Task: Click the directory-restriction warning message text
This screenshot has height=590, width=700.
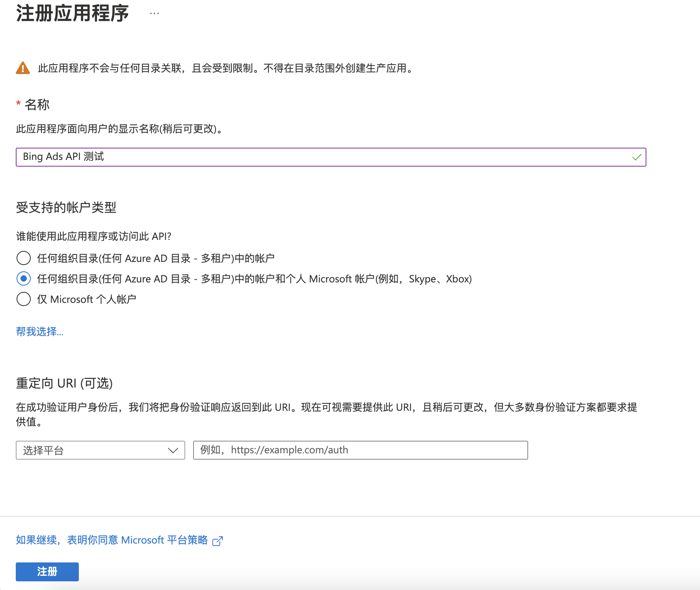Action: coord(226,68)
